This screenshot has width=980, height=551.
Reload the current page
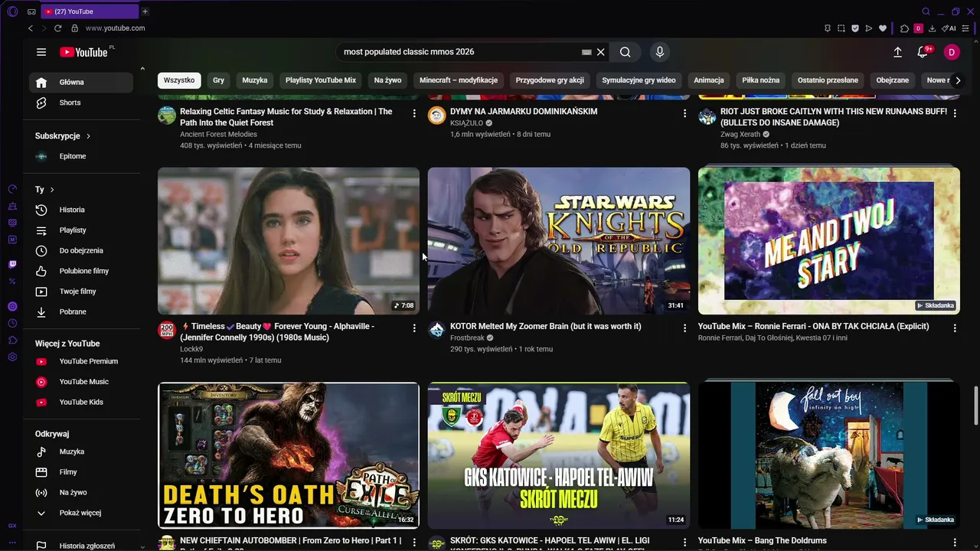pyautogui.click(x=57, y=28)
